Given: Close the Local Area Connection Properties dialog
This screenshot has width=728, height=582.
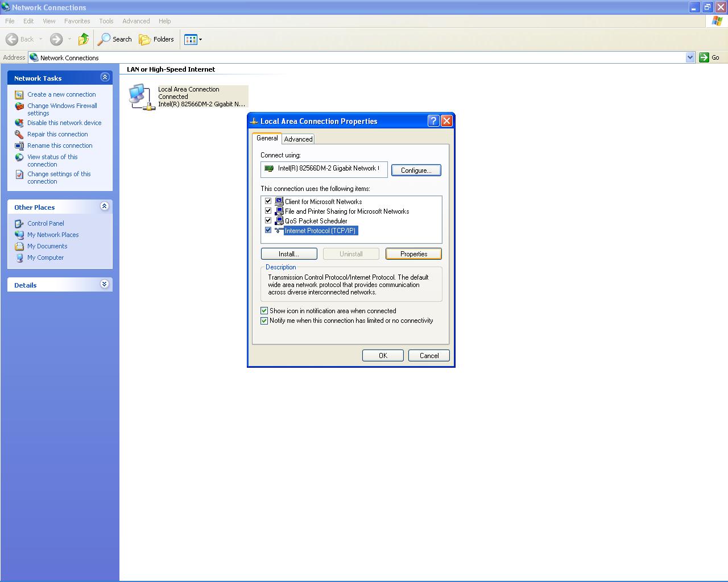Looking at the screenshot, I should (447, 121).
